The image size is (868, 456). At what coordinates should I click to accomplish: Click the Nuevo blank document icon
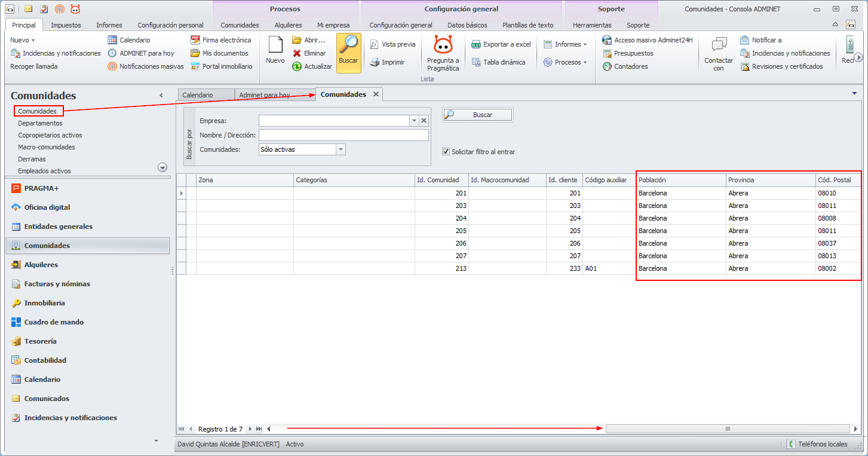[x=275, y=47]
